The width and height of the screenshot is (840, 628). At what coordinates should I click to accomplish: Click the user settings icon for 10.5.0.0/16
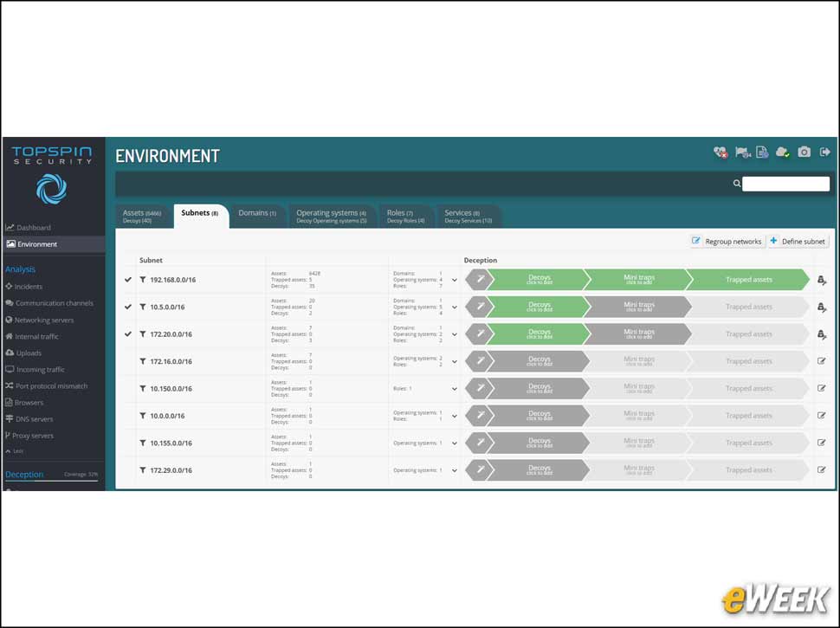point(822,307)
